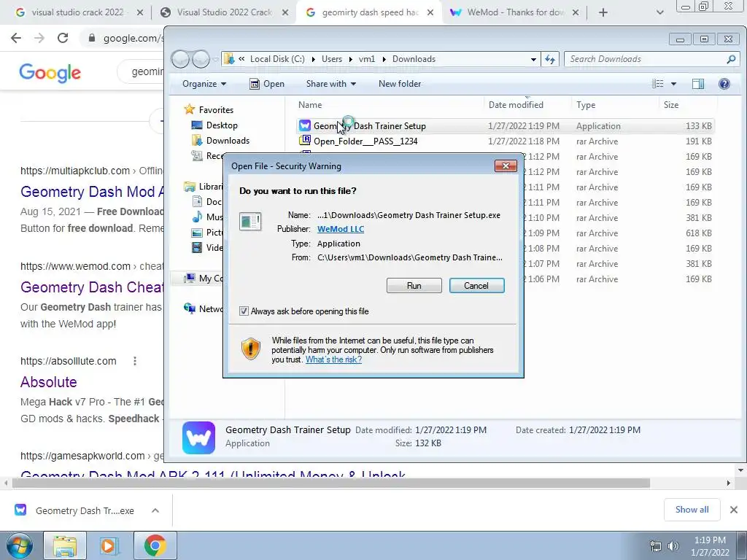This screenshot has width=747, height=560.
Task: Open the WeMod LLC publisher link
Action: pyautogui.click(x=341, y=229)
